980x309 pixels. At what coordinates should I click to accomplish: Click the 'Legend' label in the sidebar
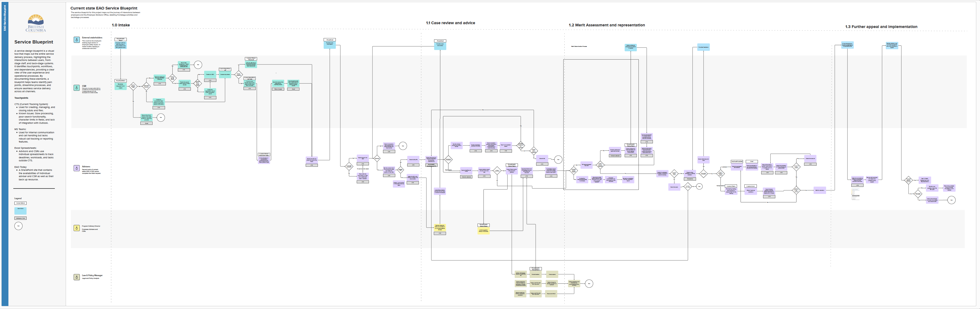[18, 198]
